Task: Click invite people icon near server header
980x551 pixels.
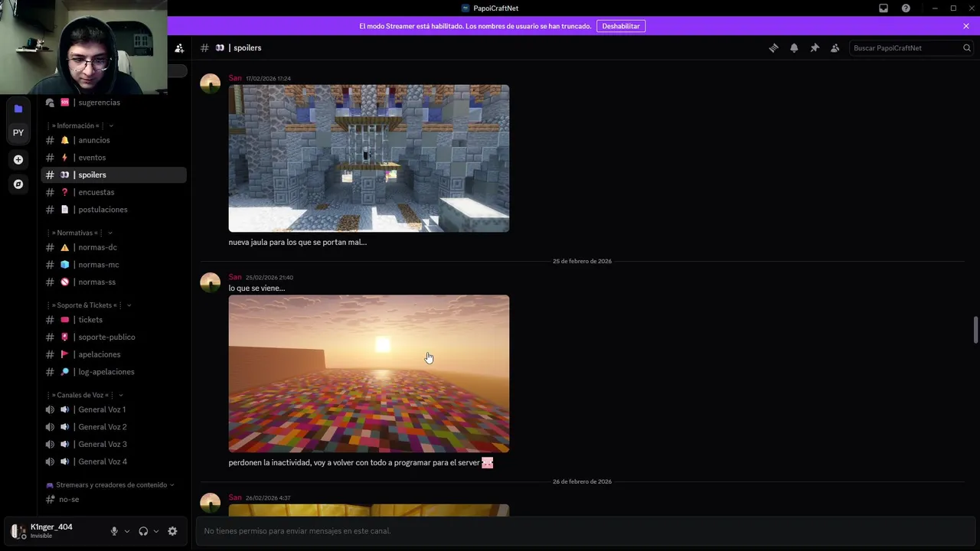Action: 179,47
